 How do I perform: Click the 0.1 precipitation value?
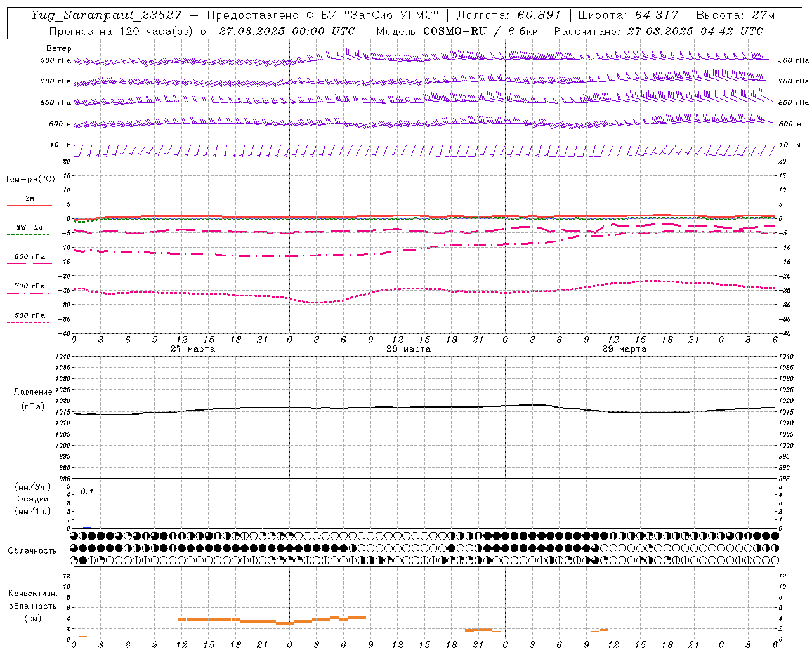tap(87, 491)
